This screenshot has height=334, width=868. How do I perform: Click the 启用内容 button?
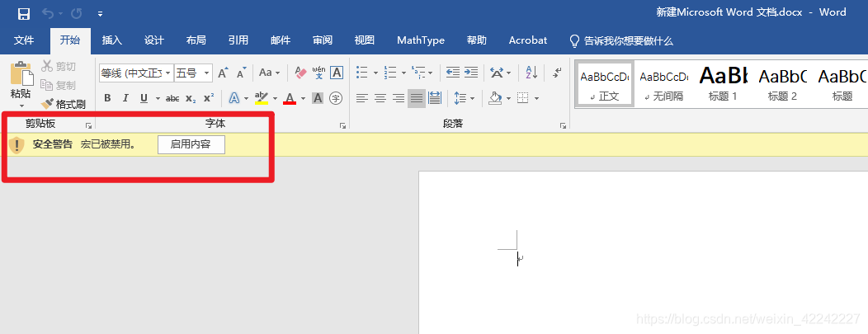(191, 145)
